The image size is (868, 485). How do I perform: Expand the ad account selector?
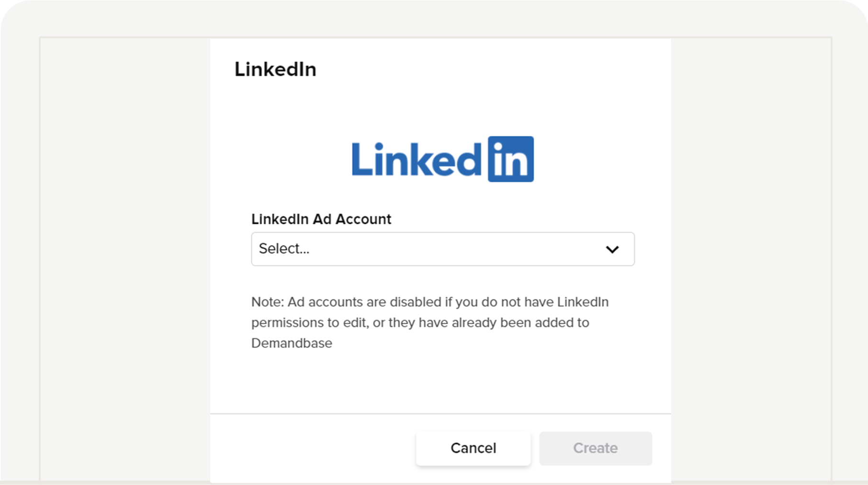(x=479, y=249)
